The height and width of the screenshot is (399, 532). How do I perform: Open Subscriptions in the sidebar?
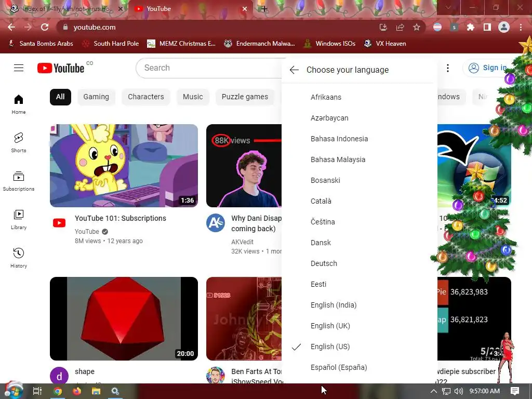coord(19,181)
